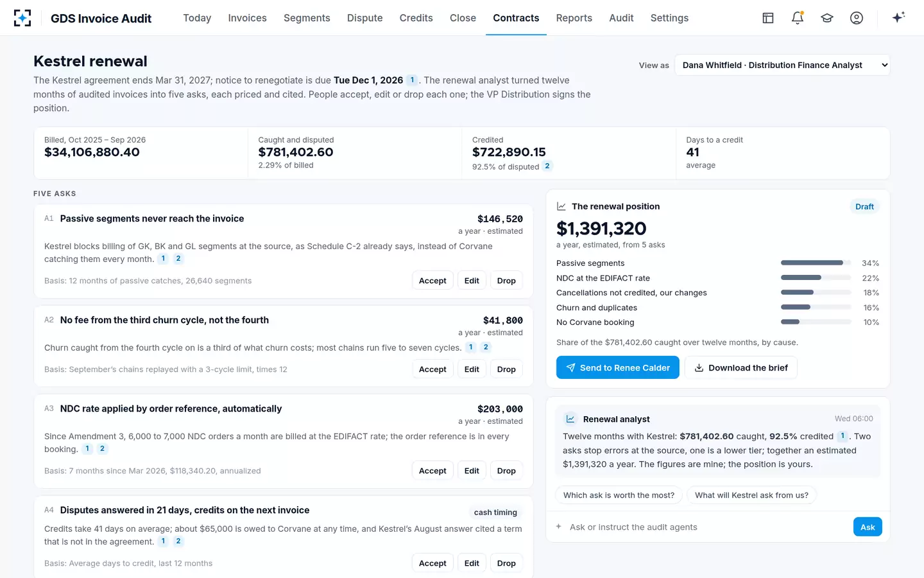Click the GDS Invoice Audit logo icon
The width and height of the screenshot is (924, 578).
(22, 18)
